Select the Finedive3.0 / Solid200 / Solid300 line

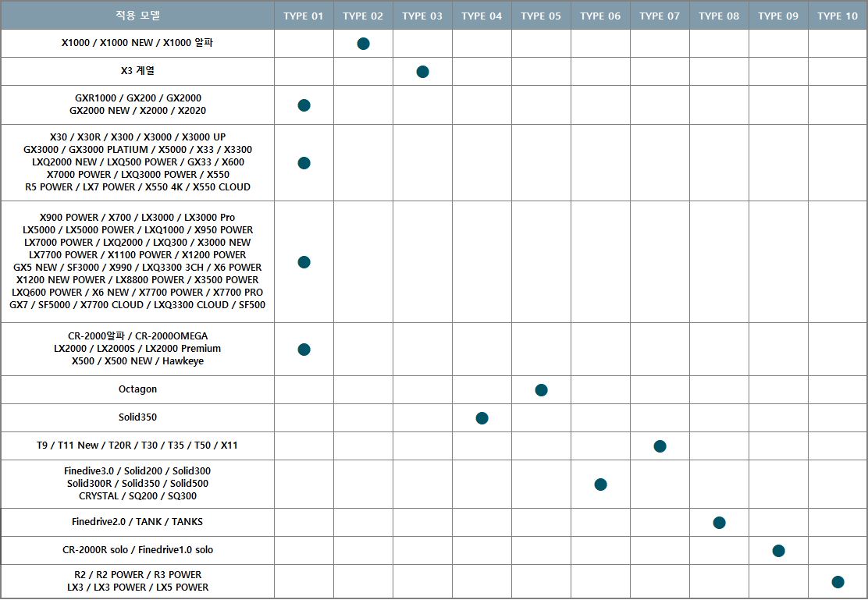tap(138, 471)
